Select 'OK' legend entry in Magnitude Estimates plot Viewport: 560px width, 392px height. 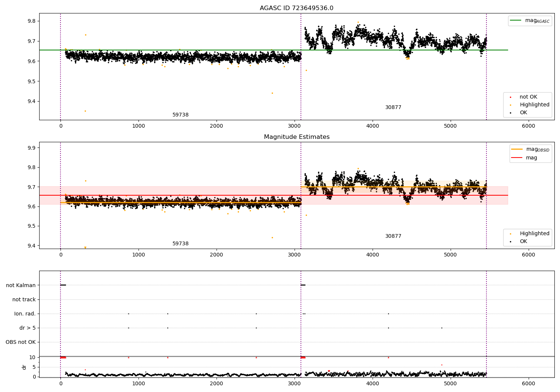(523, 242)
